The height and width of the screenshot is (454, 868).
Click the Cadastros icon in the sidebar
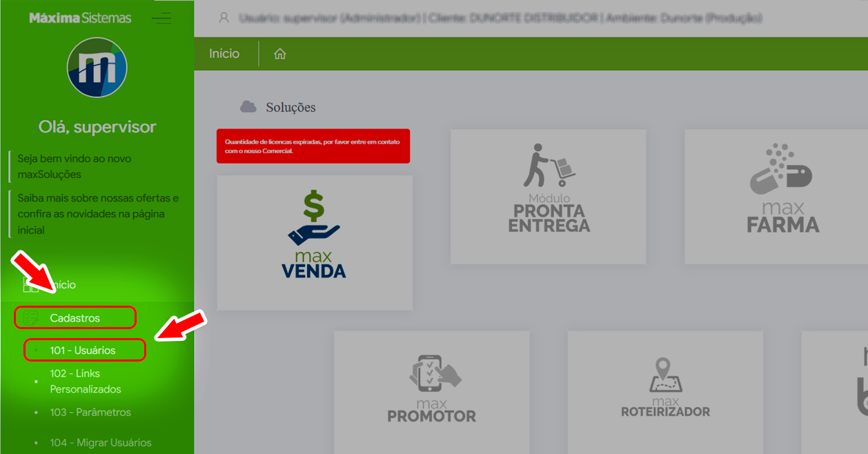pyautogui.click(x=30, y=318)
